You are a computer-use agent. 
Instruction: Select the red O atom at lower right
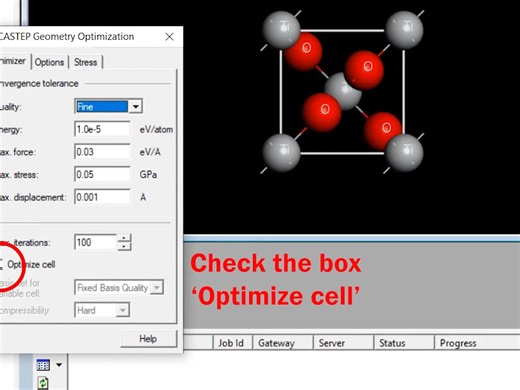click(382, 130)
